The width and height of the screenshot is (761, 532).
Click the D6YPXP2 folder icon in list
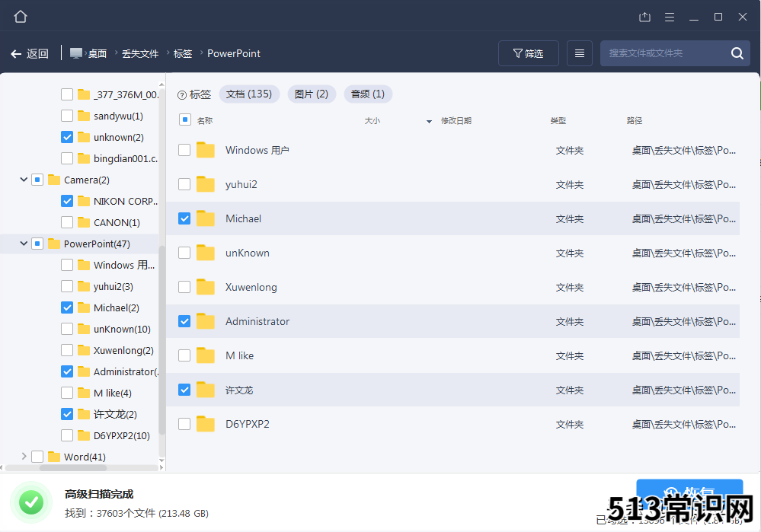point(206,425)
